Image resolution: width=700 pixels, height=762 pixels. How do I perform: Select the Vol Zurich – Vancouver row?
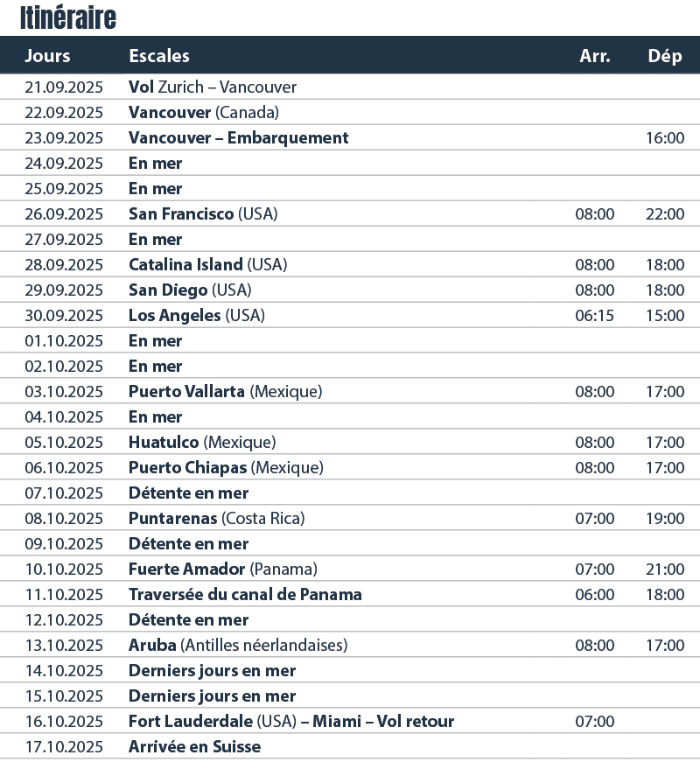[x=350, y=87]
